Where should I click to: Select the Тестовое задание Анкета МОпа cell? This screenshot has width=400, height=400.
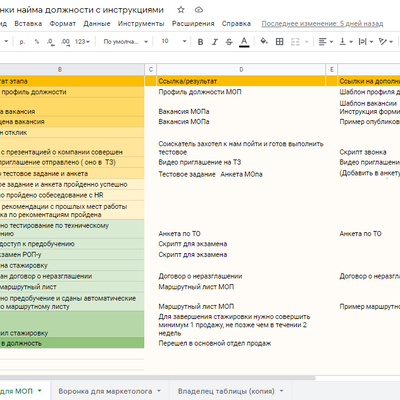click(x=241, y=173)
